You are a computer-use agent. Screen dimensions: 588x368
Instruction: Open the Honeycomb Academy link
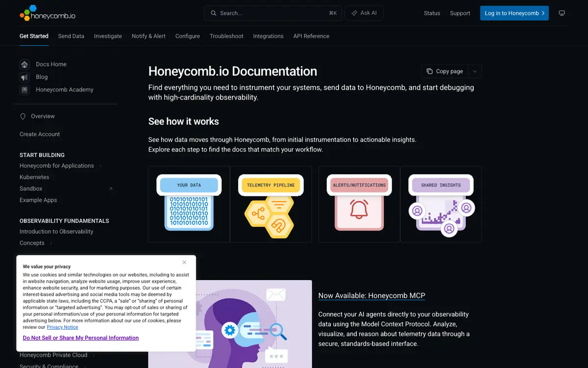click(65, 90)
